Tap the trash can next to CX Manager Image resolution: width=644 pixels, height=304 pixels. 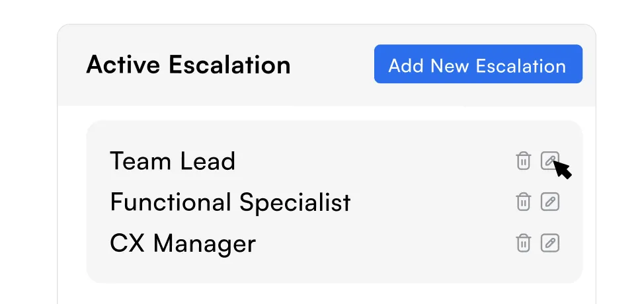click(523, 243)
